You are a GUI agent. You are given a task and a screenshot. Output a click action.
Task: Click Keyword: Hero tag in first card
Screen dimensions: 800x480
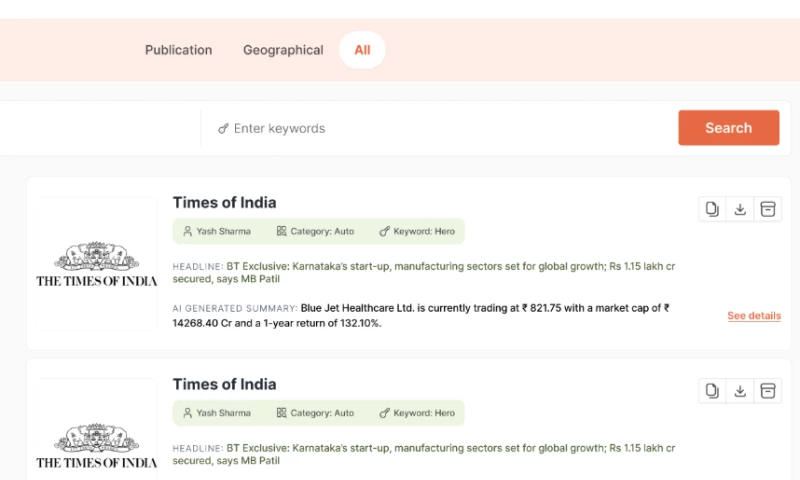(417, 231)
